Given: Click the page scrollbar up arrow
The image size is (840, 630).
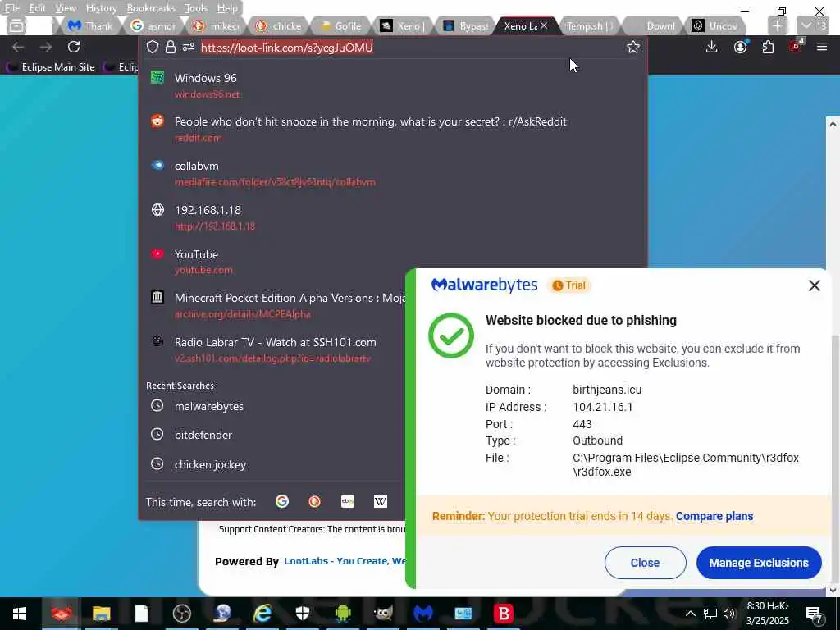Looking at the screenshot, I should (833, 124).
